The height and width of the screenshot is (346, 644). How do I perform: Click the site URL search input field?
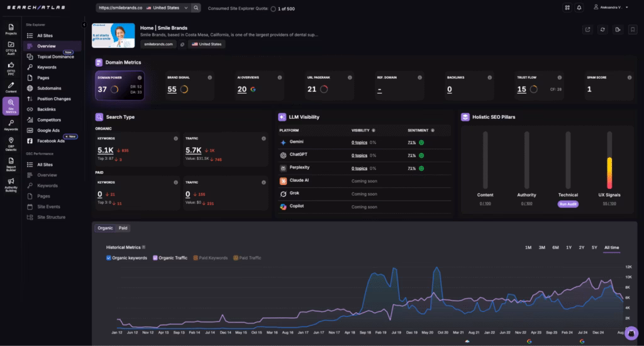click(x=119, y=8)
